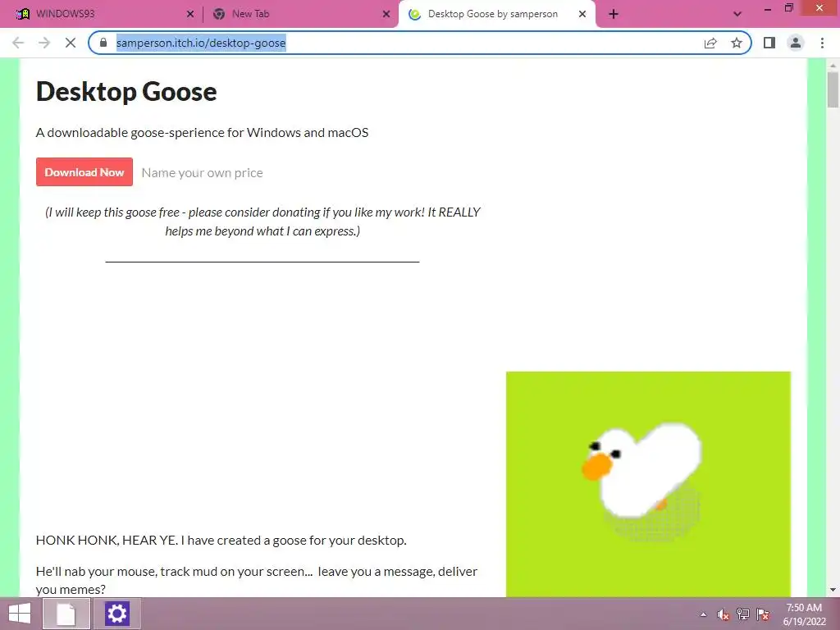Image resolution: width=840 pixels, height=630 pixels.
Task: Click the Desktop Goose page heading
Action: click(126, 92)
